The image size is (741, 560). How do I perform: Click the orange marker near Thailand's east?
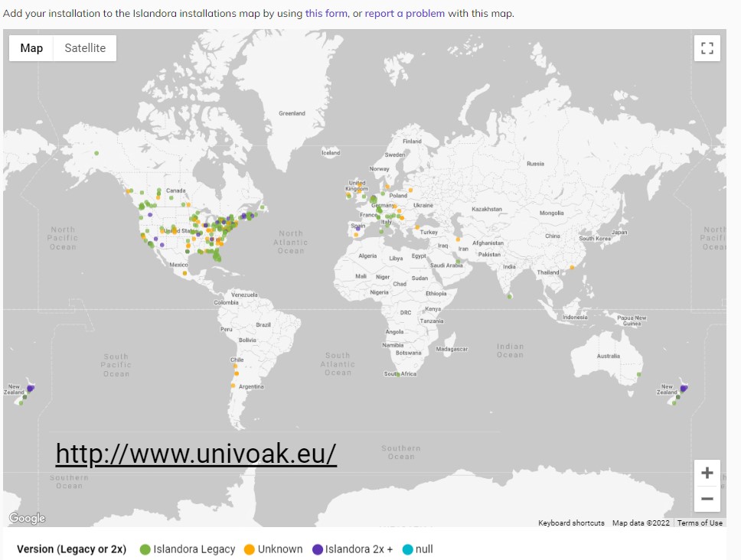click(572, 268)
